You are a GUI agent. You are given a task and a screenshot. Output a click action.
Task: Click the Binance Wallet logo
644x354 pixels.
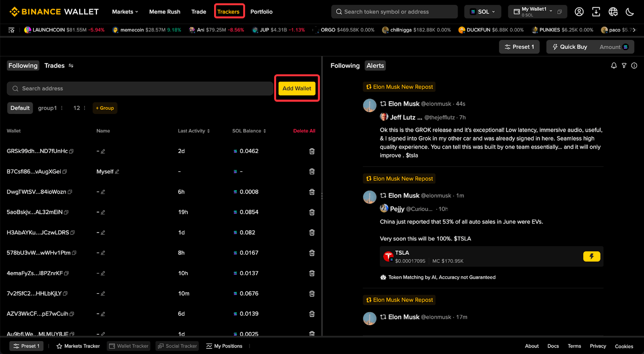point(54,12)
